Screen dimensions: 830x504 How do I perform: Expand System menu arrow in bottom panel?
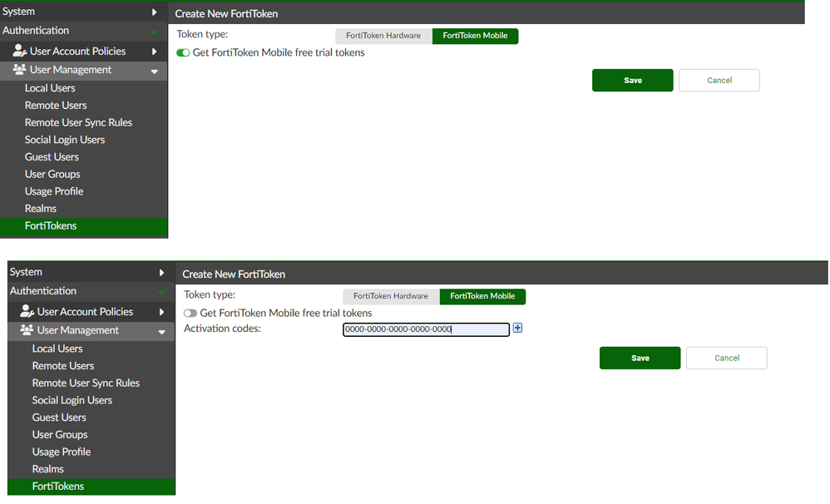[x=161, y=272]
